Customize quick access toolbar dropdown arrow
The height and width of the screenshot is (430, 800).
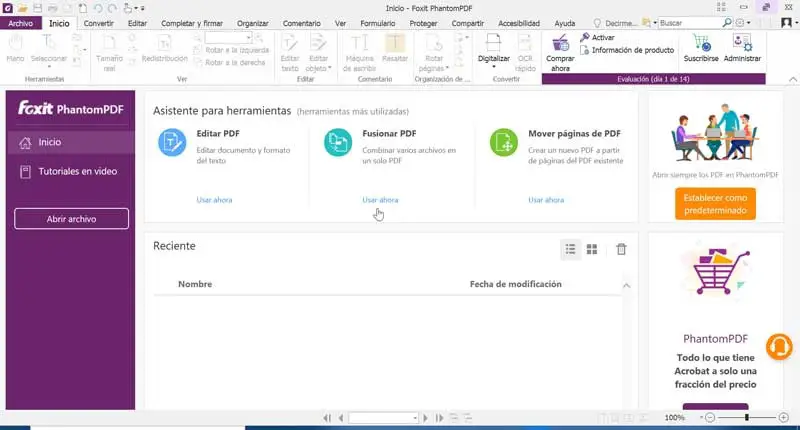(x=142, y=8)
